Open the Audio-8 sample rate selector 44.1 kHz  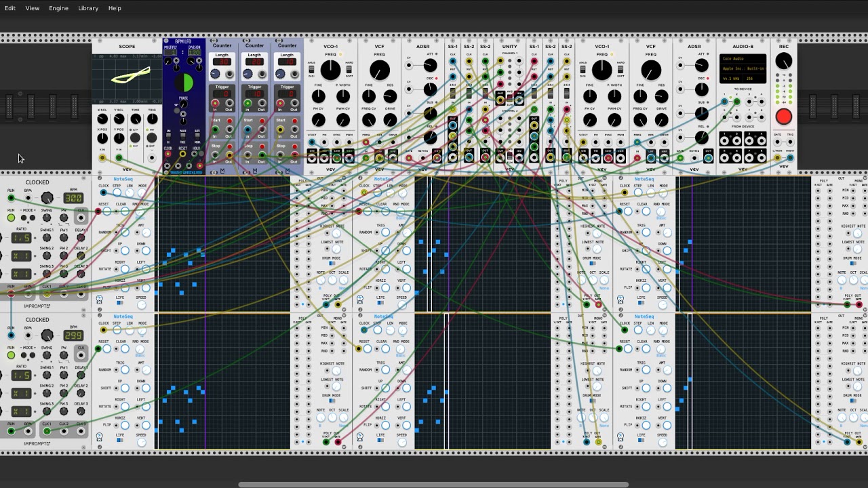pyautogui.click(x=731, y=78)
